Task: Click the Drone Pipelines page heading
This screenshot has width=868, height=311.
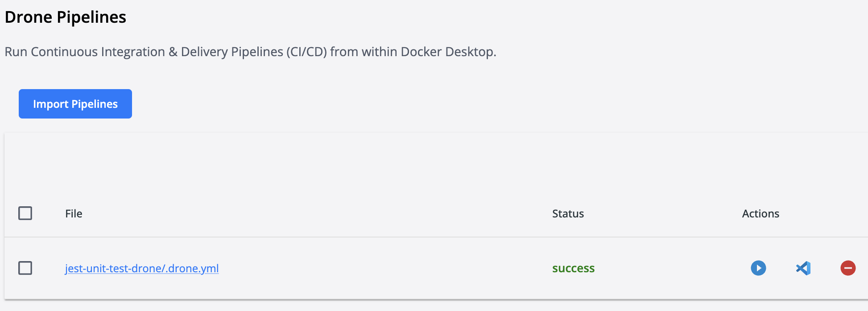Action: coord(66,17)
